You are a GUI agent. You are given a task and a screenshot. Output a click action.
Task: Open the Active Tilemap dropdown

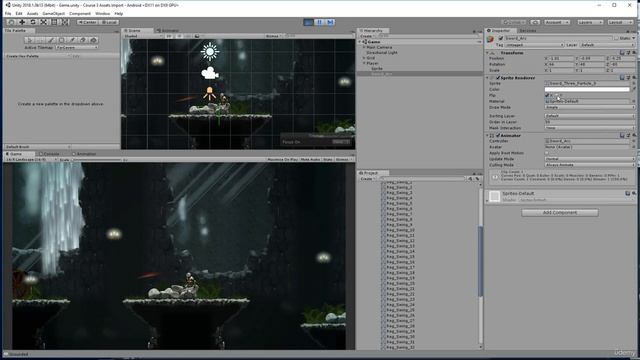(77, 47)
